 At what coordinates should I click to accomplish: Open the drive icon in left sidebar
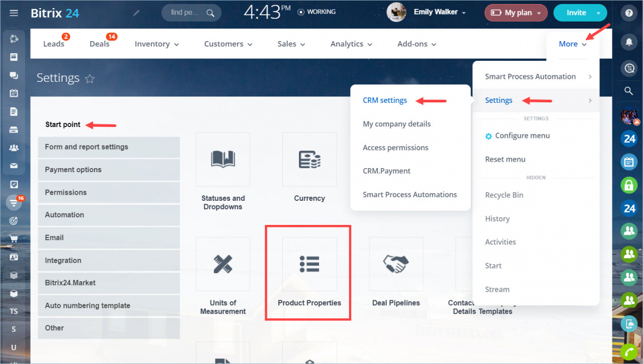(x=14, y=130)
